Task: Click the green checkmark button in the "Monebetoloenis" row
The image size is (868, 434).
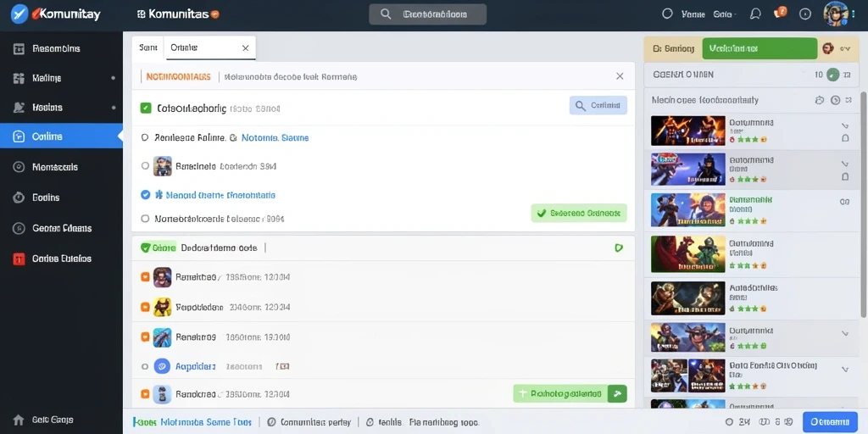Action: (578, 213)
